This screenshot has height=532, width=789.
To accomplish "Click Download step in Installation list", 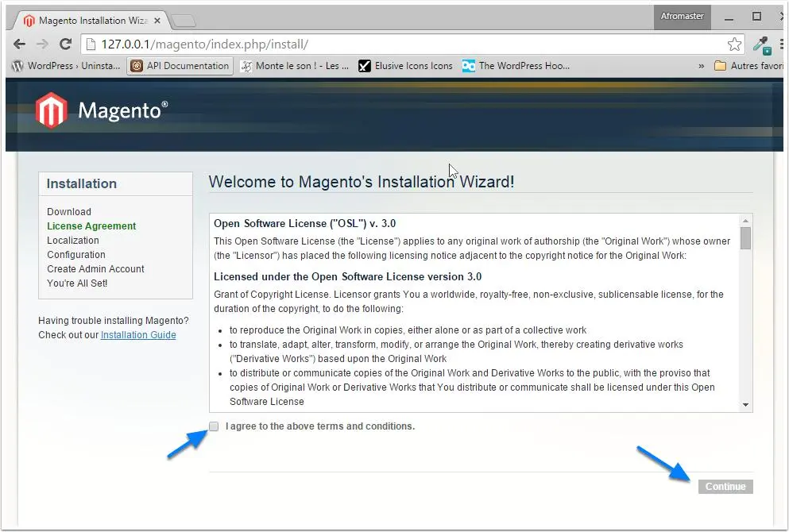I will coord(69,212).
